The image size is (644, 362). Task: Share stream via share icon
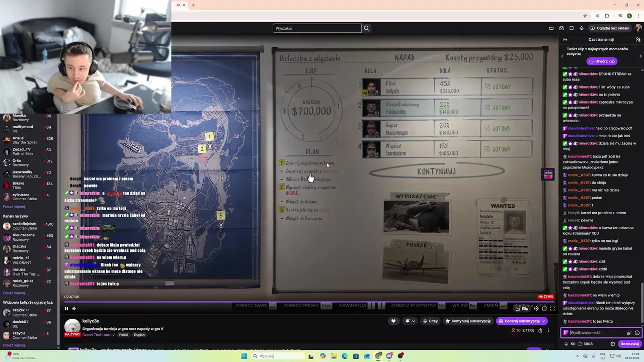pyautogui.click(x=540, y=330)
